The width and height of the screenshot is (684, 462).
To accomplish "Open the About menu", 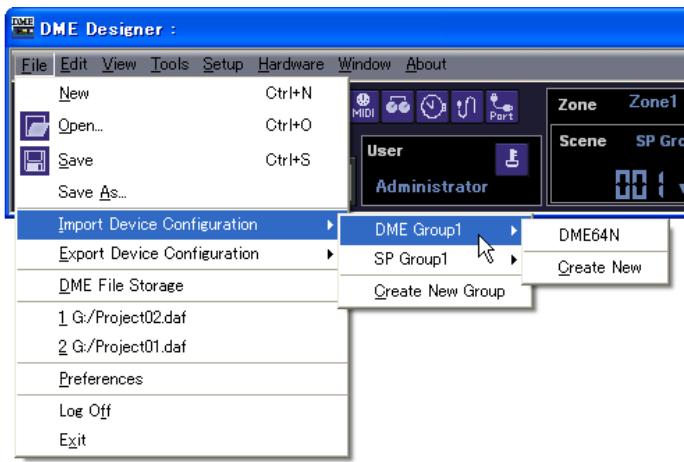I will tap(426, 65).
